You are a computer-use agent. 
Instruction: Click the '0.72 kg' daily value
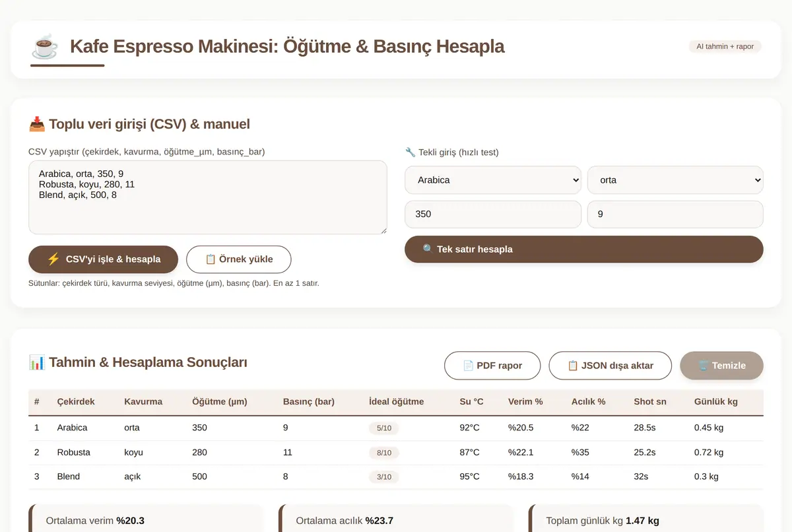pos(709,453)
